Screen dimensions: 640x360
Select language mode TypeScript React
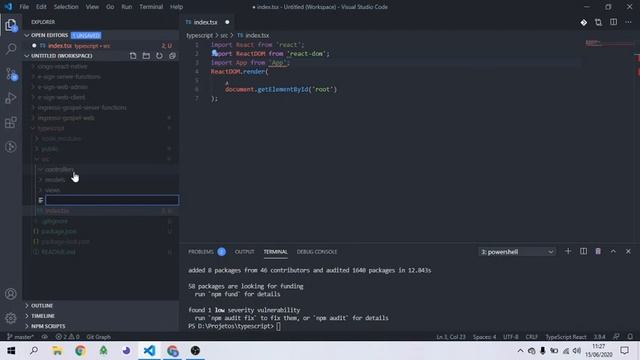tap(566, 337)
